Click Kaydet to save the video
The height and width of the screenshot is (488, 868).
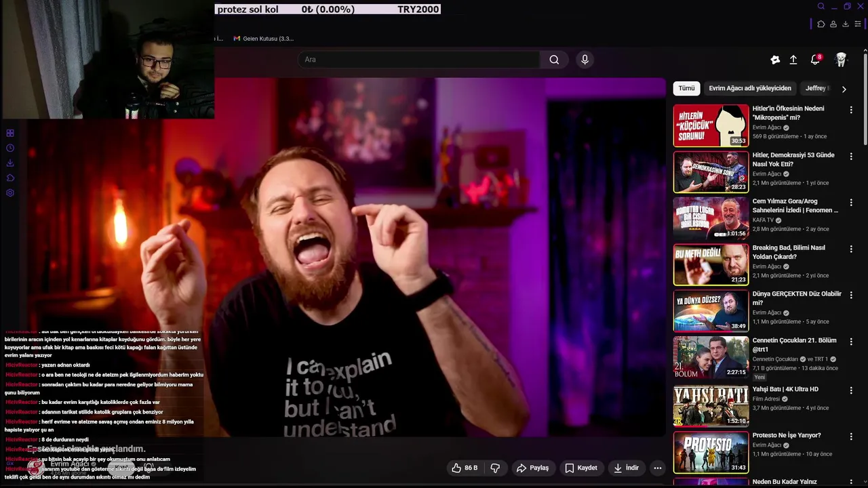[581, 468]
